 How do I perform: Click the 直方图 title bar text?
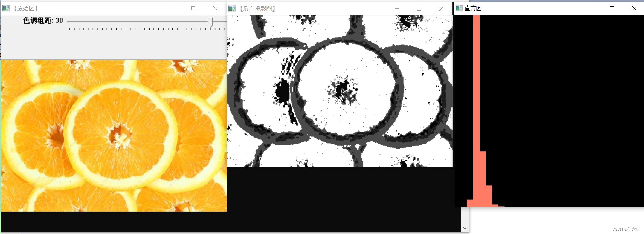(473, 8)
